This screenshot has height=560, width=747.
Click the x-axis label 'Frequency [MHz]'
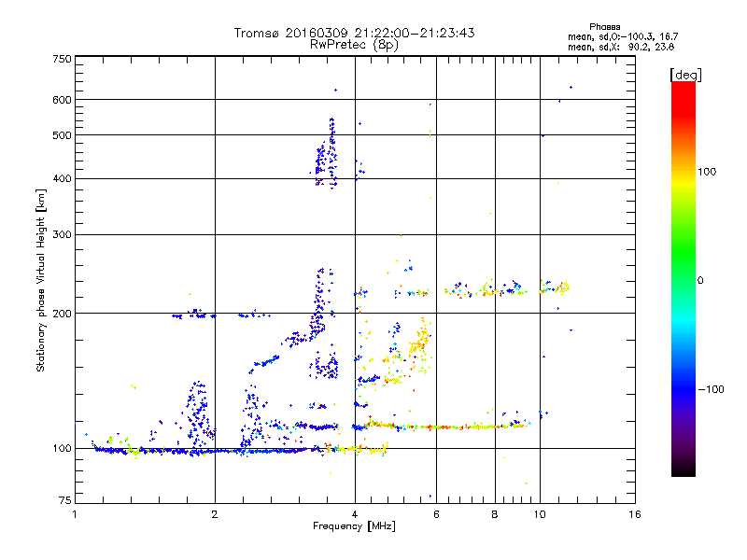point(354,526)
